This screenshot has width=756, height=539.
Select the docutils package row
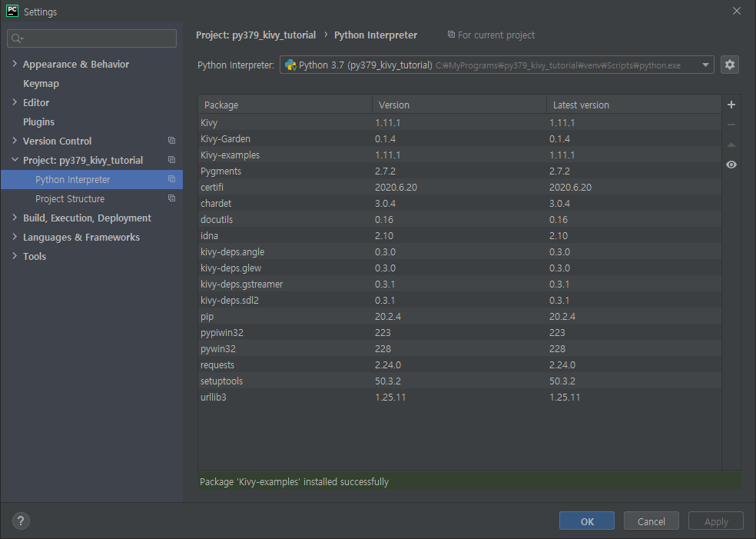tap(459, 220)
